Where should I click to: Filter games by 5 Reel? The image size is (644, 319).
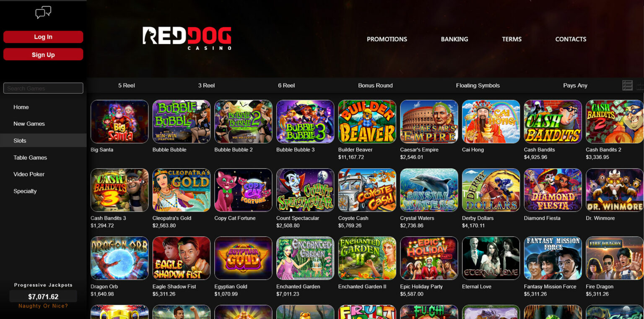click(x=126, y=85)
